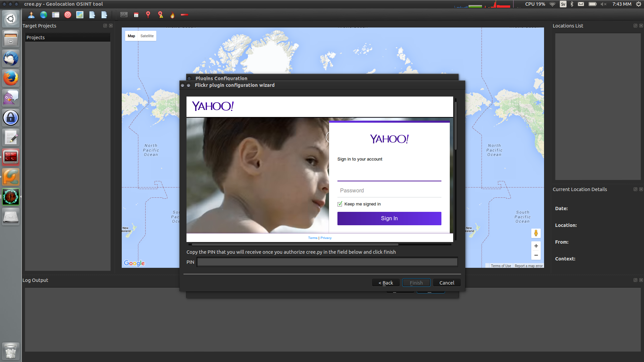Open the mail indicator in top bar
This screenshot has height=362, width=644.
581,4
